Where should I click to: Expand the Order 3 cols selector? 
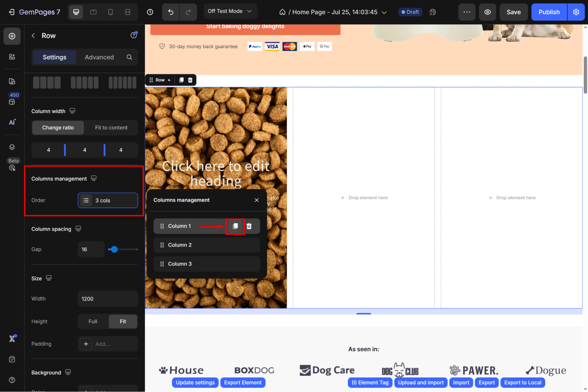tap(108, 201)
